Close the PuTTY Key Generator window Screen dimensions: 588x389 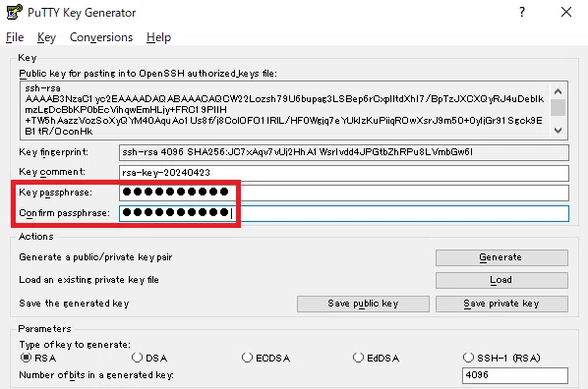tap(565, 12)
